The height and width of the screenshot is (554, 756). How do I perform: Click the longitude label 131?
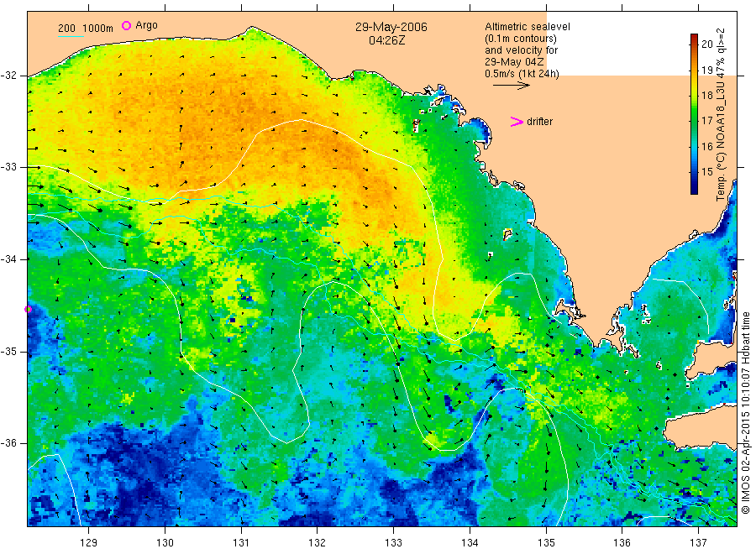point(241,543)
